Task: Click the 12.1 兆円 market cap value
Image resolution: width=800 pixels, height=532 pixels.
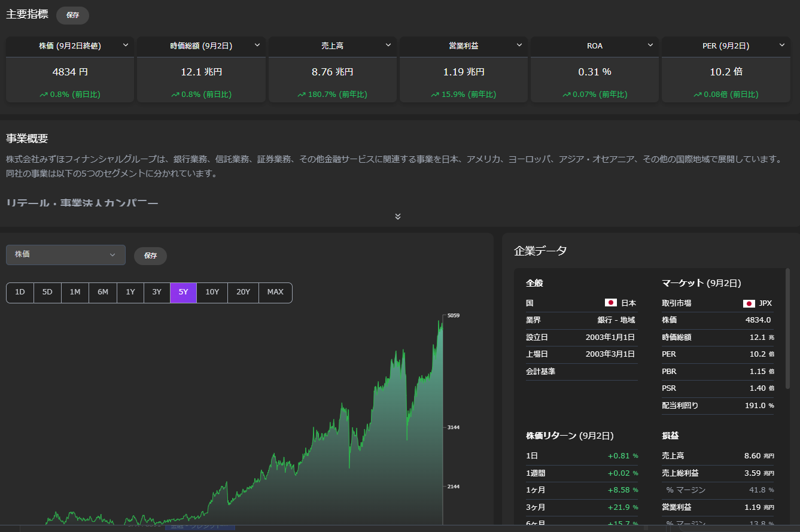Action: click(x=202, y=72)
